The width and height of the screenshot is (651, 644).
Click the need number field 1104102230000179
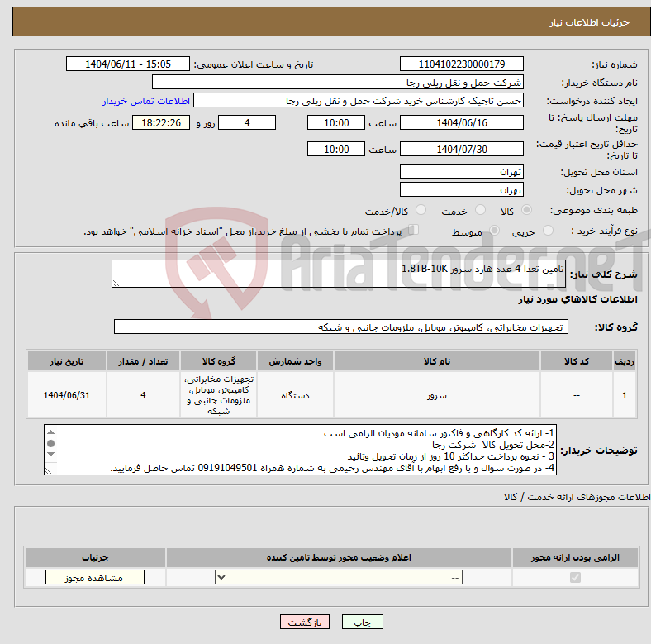click(x=462, y=64)
